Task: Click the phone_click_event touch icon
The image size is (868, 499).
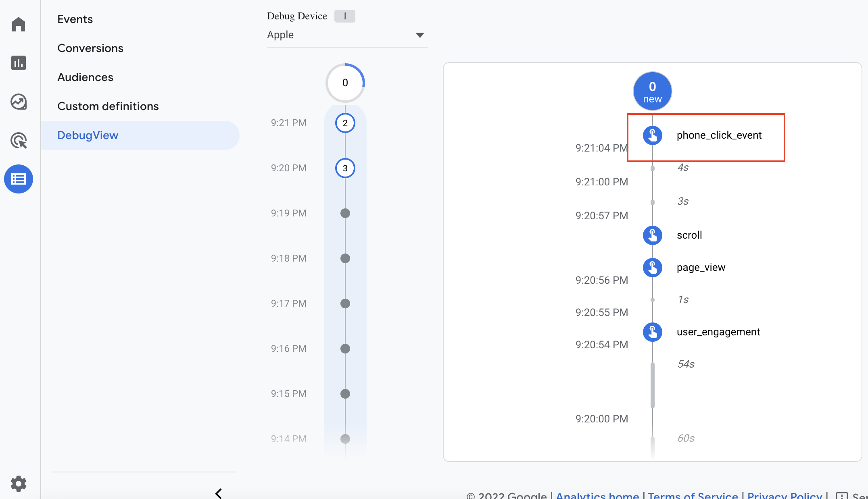Action: 652,135
